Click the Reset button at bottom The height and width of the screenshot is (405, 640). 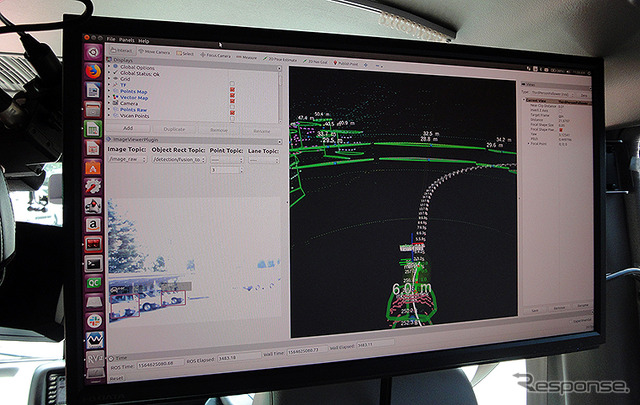(117, 378)
